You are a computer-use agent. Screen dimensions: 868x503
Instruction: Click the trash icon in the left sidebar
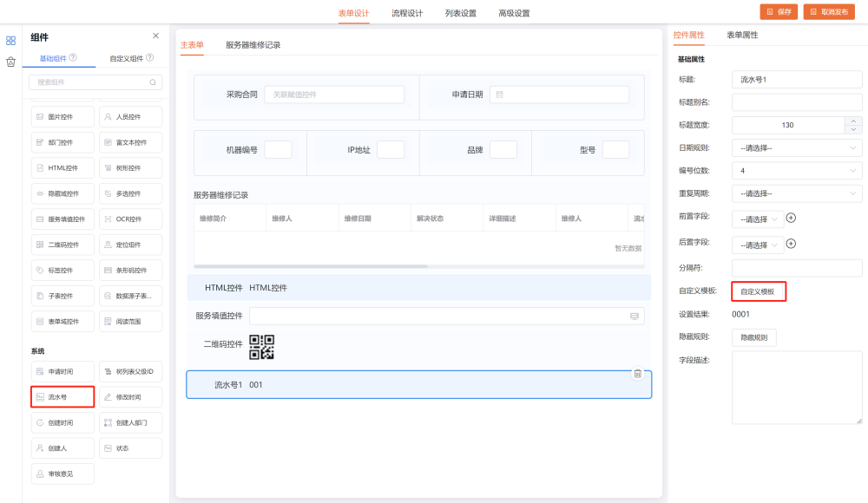10,62
